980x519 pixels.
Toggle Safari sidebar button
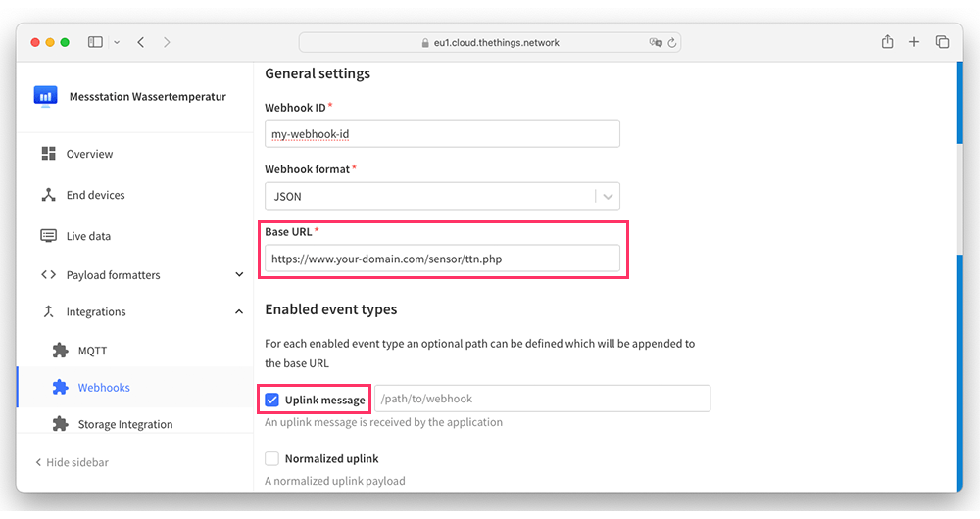[95, 42]
